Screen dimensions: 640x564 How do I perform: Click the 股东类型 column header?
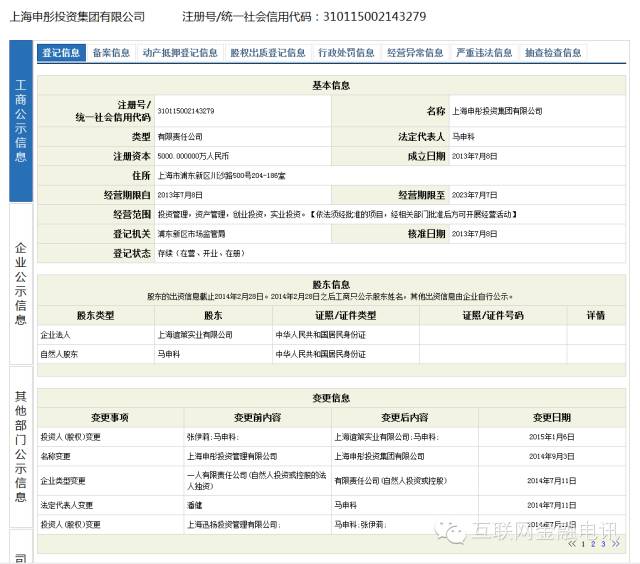(x=96, y=315)
